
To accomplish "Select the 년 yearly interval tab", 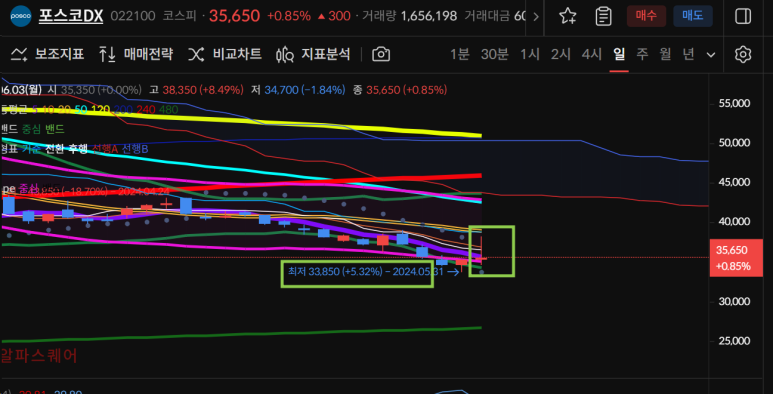I will tap(688, 54).
